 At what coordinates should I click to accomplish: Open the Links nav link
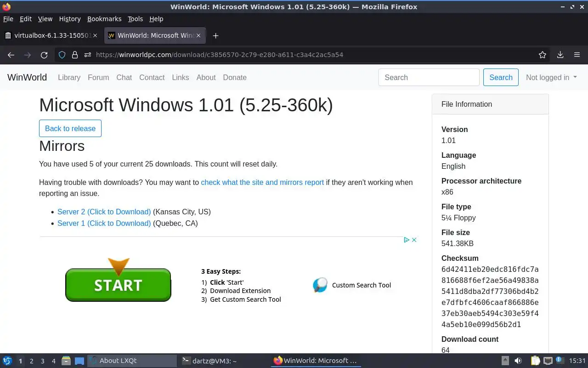point(181,77)
